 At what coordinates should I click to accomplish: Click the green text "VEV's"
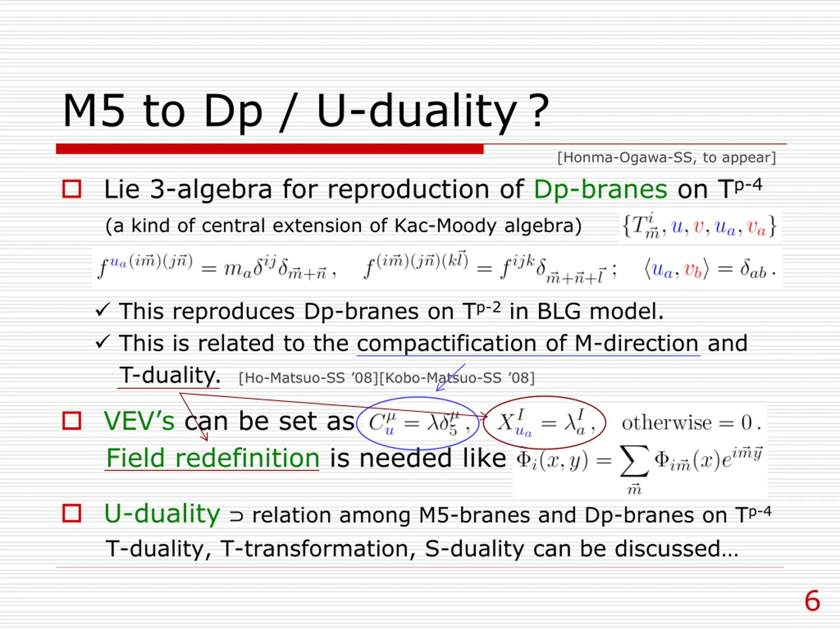coord(139,421)
